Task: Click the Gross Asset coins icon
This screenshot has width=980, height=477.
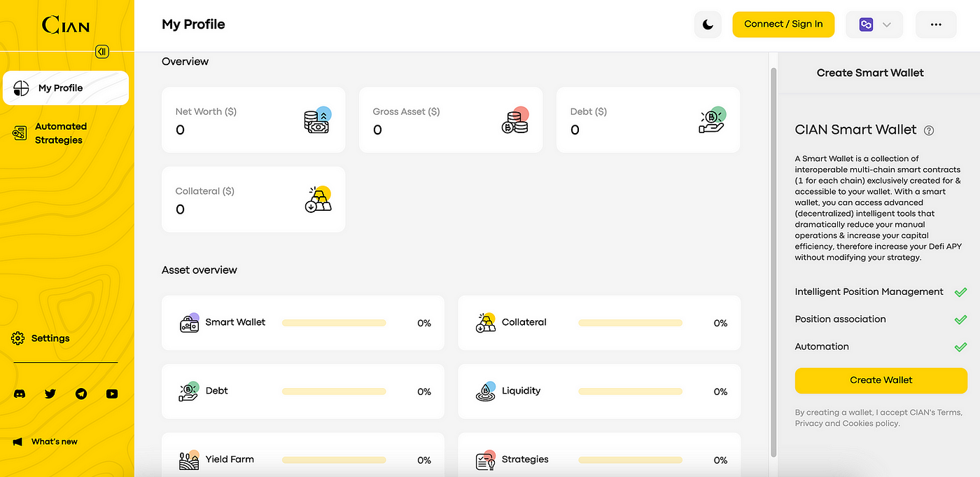Action: click(515, 120)
